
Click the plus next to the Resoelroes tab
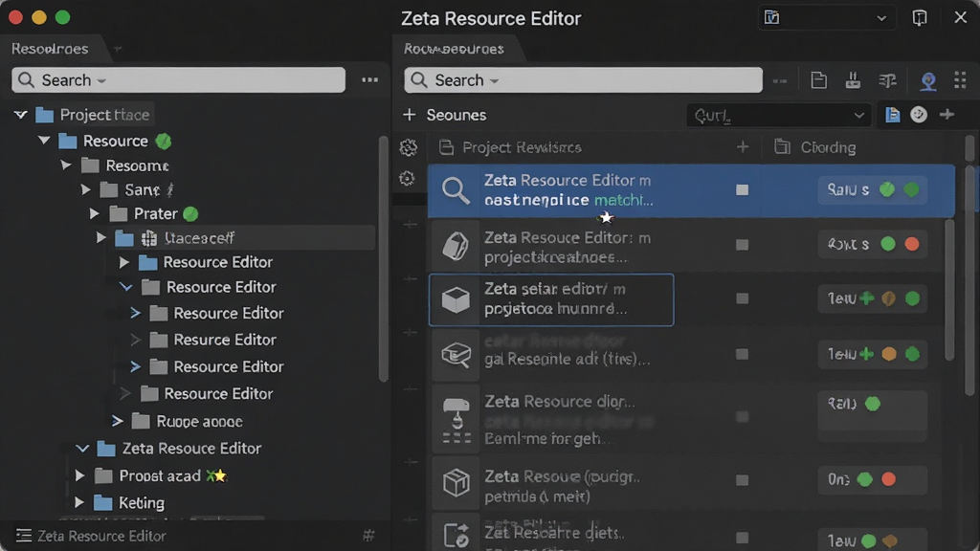(118, 49)
